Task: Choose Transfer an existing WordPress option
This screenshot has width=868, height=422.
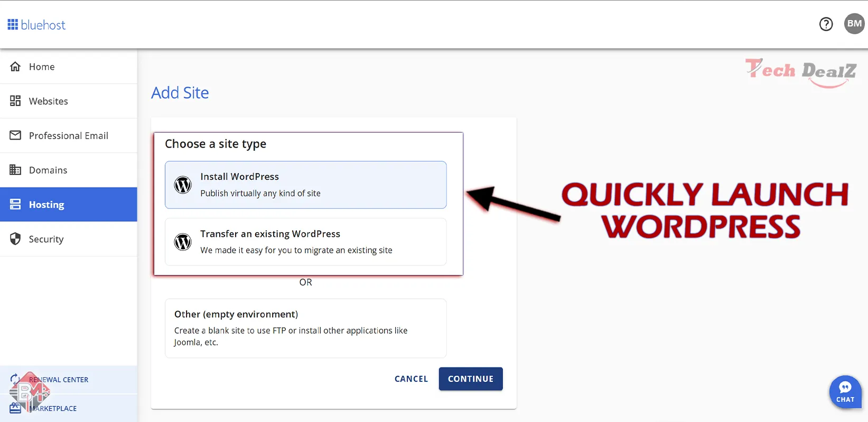Action: click(305, 242)
